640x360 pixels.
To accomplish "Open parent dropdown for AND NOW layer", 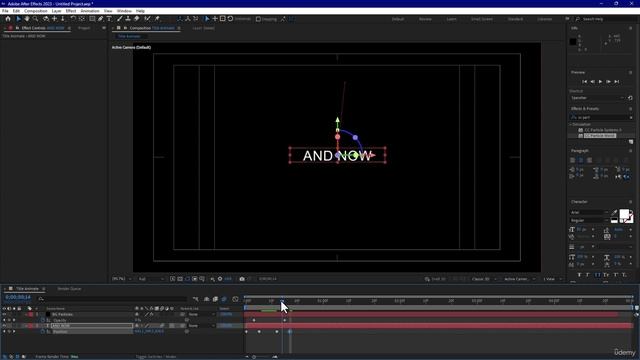I will (202, 326).
